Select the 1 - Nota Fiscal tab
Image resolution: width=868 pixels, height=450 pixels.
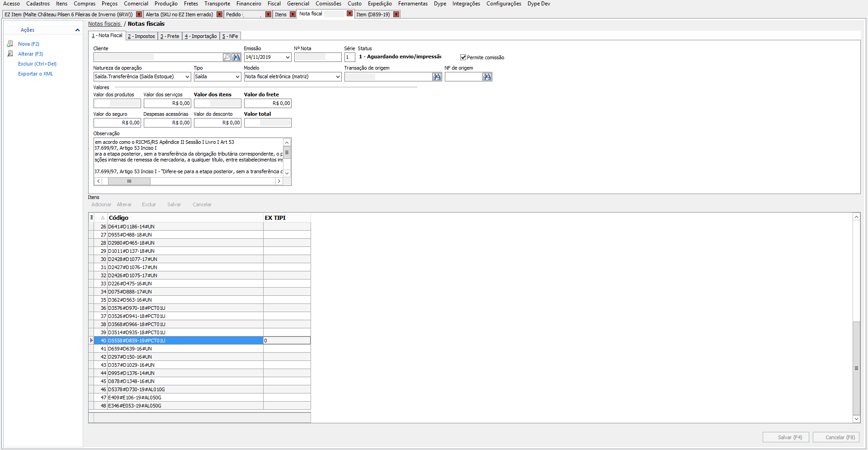point(107,35)
